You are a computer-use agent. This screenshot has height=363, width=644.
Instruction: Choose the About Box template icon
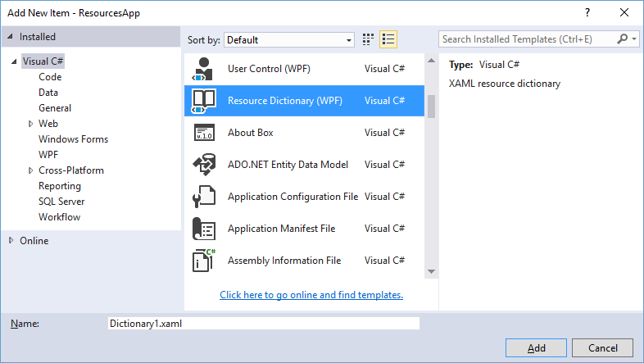[x=202, y=133]
